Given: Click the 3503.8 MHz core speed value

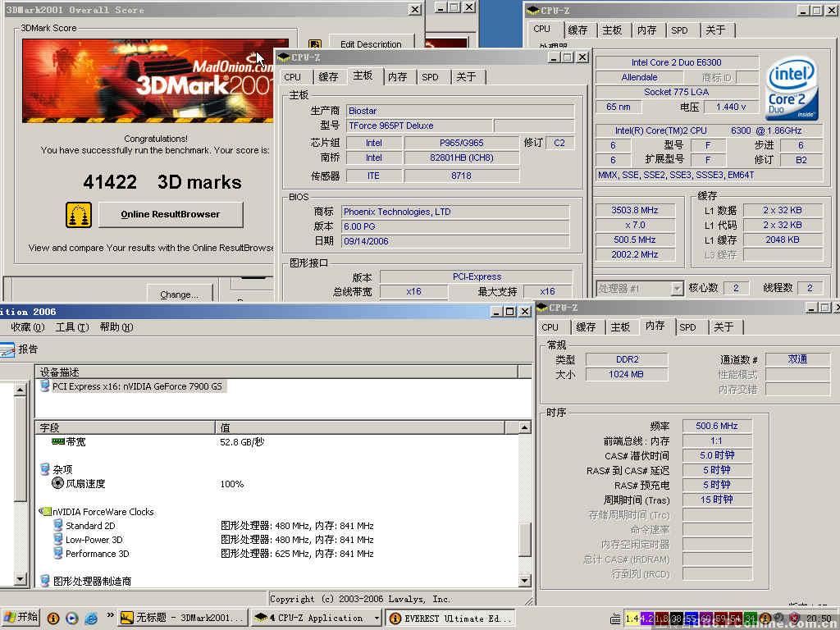Looking at the screenshot, I should [634, 210].
